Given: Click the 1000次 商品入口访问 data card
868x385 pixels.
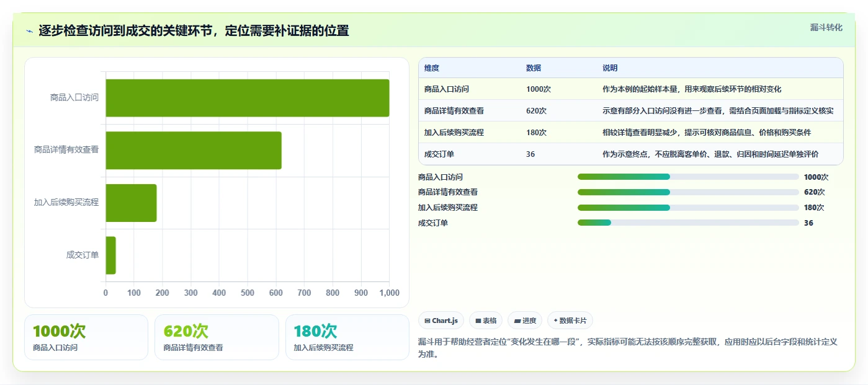Looking at the screenshot, I should [x=86, y=337].
